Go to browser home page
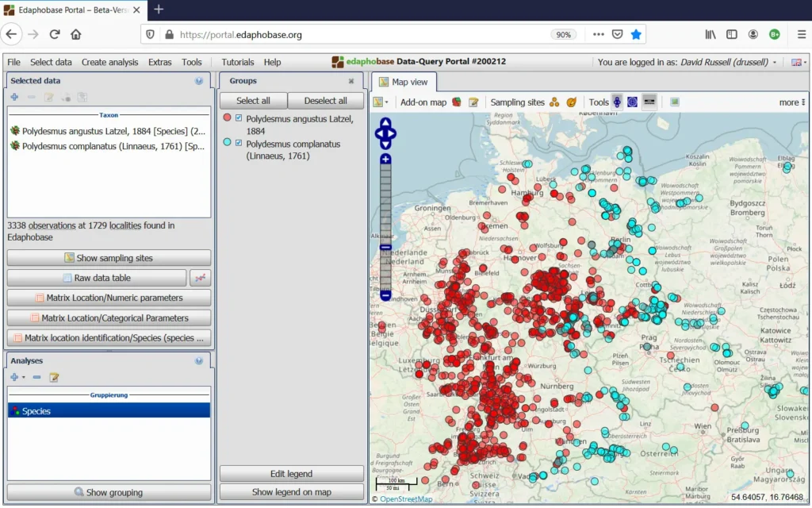Viewport: 812px width, 508px height. pos(76,34)
